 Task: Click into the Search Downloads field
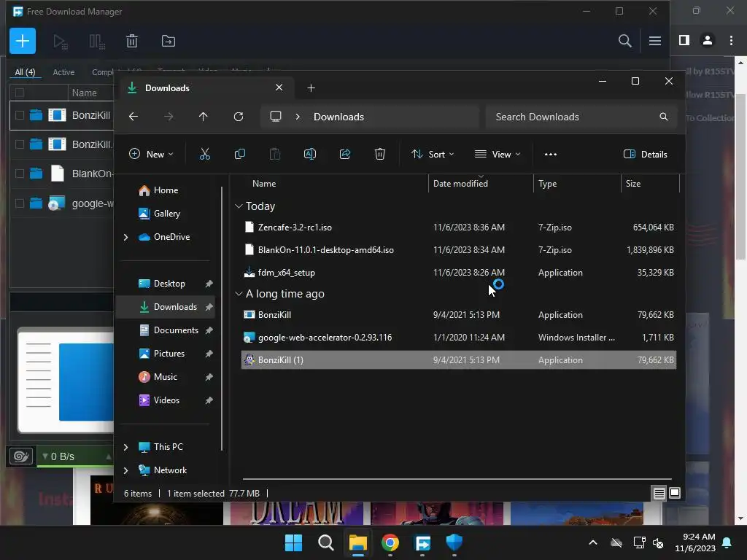pyautogui.click(x=581, y=117)
